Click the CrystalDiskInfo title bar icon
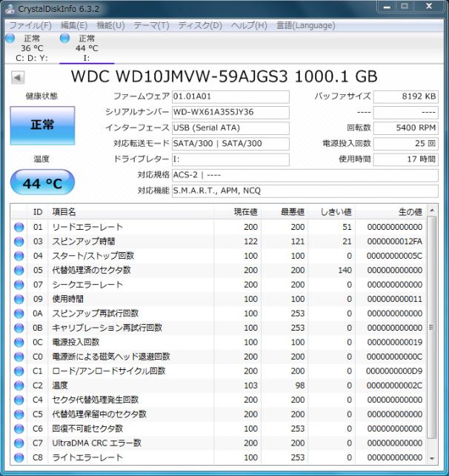 tap(10, 8)
